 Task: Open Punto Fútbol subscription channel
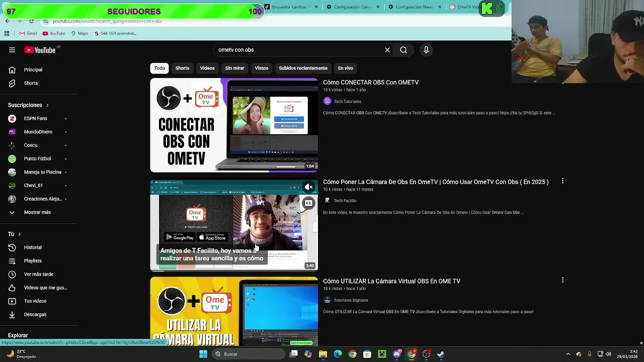point(38,158)
